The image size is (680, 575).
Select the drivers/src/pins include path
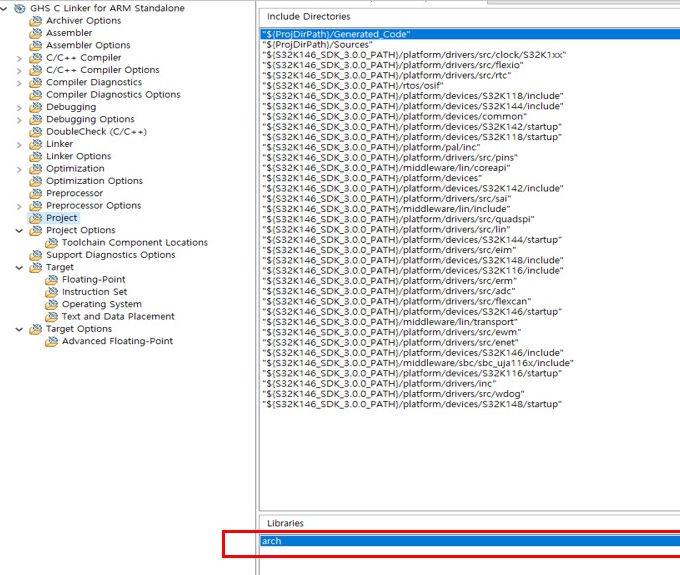[390, 158]
